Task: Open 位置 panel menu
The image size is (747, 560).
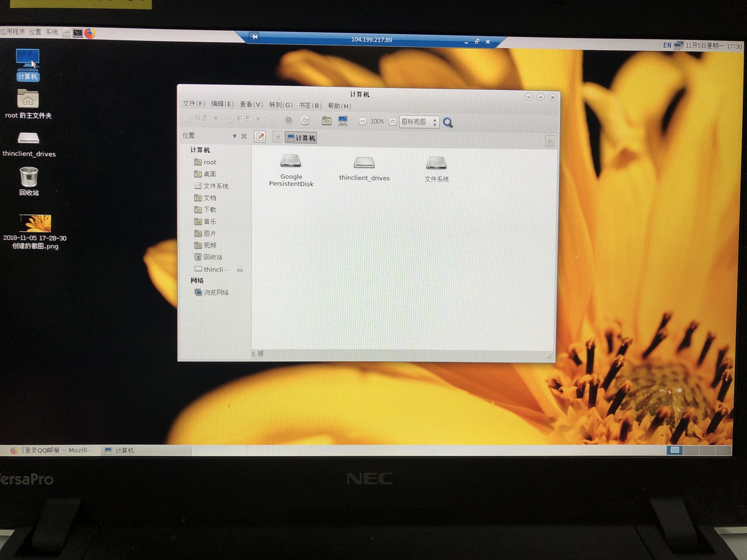Action: point(35,32)
